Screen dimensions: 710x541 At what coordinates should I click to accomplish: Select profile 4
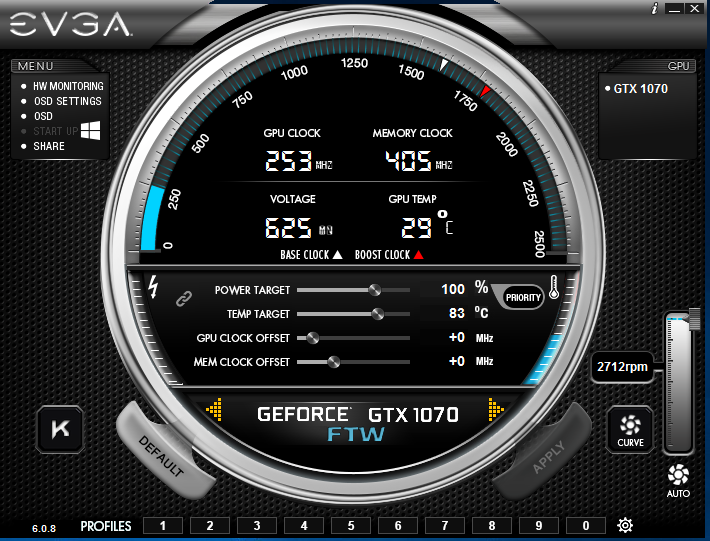tap(304, 526)
